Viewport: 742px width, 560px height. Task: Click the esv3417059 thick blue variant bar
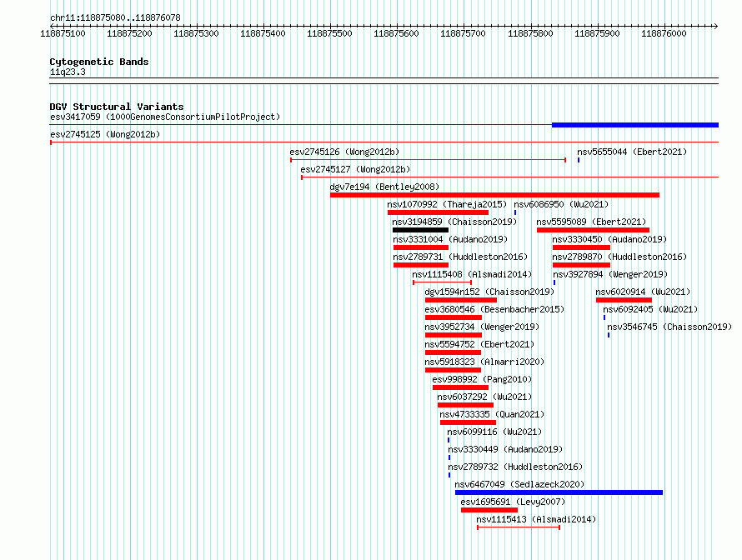tap(635, 125)
